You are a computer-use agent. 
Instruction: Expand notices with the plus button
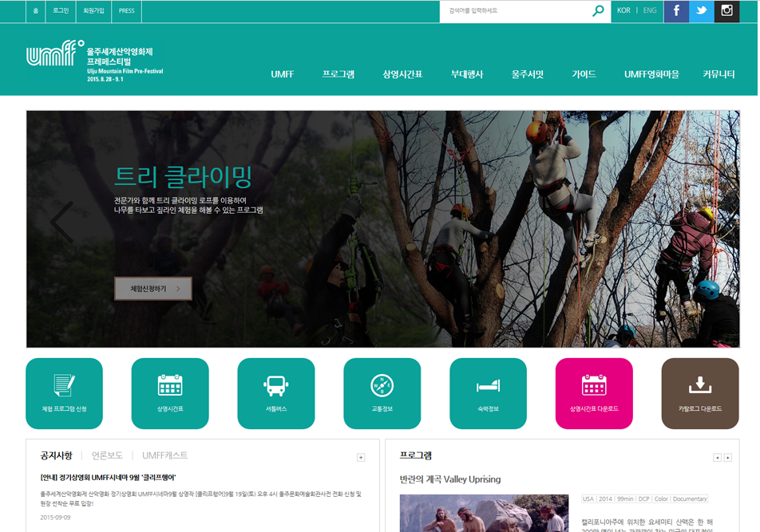(361, 457)
